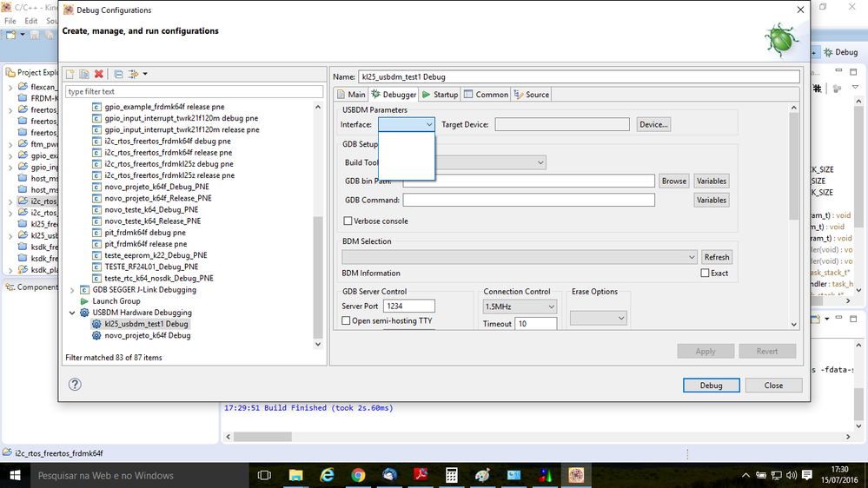Click Browse for GDB bin path

(673, 181)
